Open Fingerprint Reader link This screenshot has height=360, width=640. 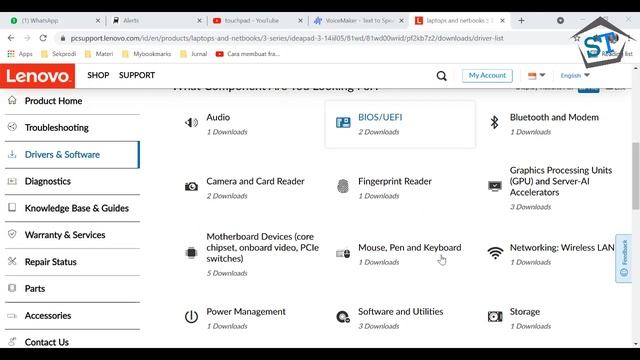pyautogui.click(x=395, y=181)
